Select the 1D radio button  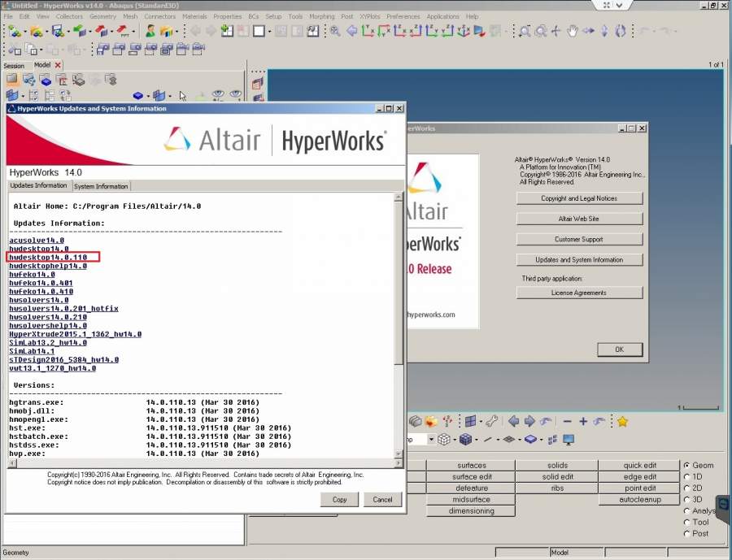pos(686,476)
